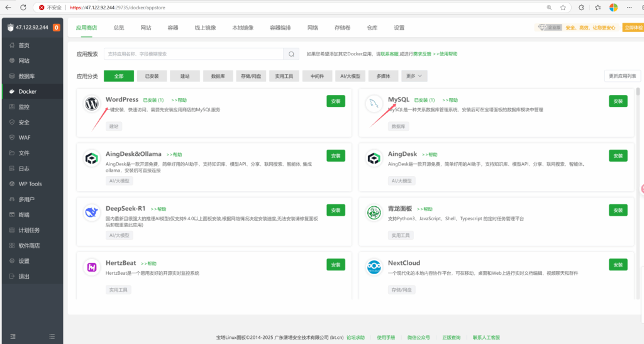Image resolution: width=644 pixels, height=344 pixels.
Task: Filter apps by 中间件 category
Action: pos(317,76)
